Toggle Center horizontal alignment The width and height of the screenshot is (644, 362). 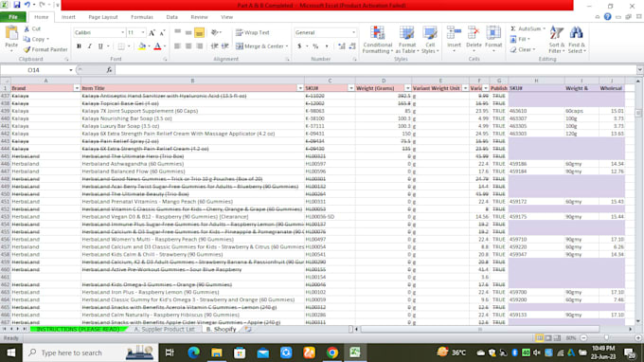pyautogui.click(x=188, y=46)
